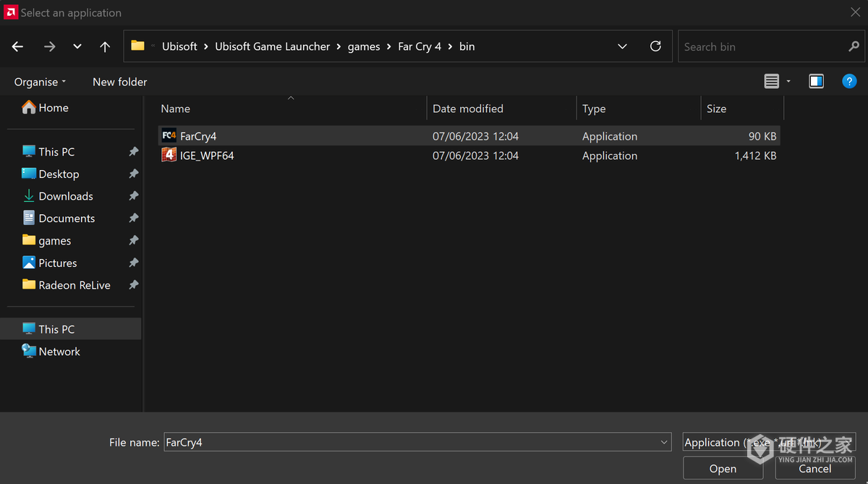The width and height of the screenshot is (868, 484).
Task: Click the Cancel button
Action: (x=815, y=469)
